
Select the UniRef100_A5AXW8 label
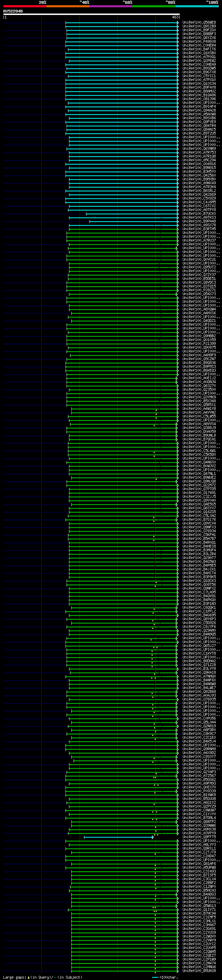pos(199,114)
